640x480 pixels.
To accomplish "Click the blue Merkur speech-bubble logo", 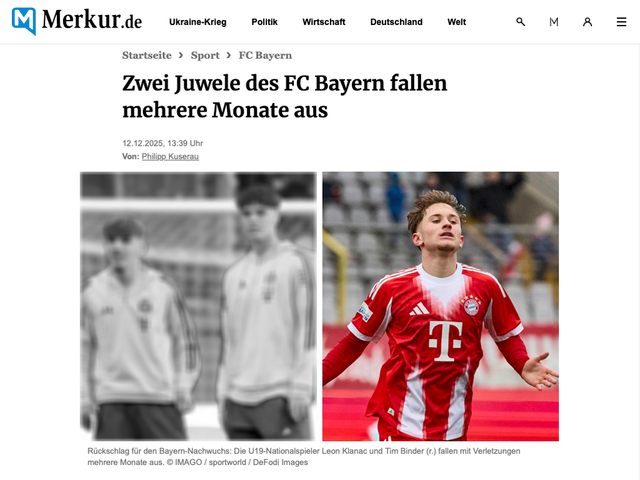I will [x=24, y=21].
